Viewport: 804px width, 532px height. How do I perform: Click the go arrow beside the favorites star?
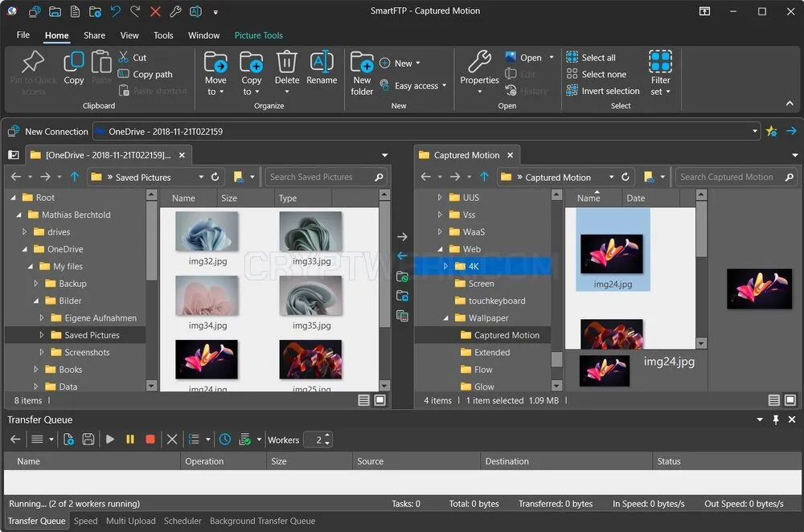791,131
